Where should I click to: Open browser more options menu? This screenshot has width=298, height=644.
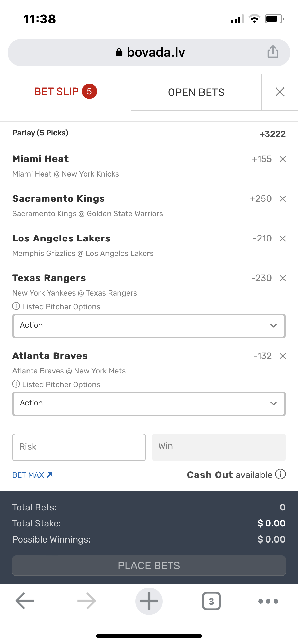[x=268, y=601]
